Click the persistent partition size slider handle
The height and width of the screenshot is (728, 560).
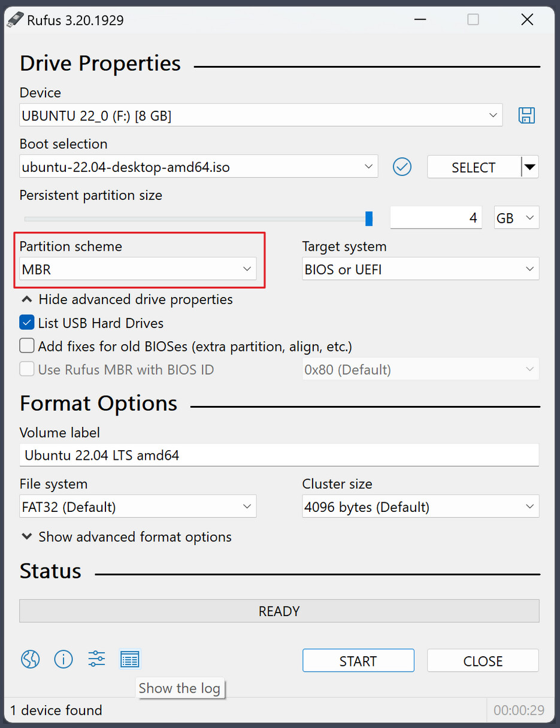tap(369, 219)
